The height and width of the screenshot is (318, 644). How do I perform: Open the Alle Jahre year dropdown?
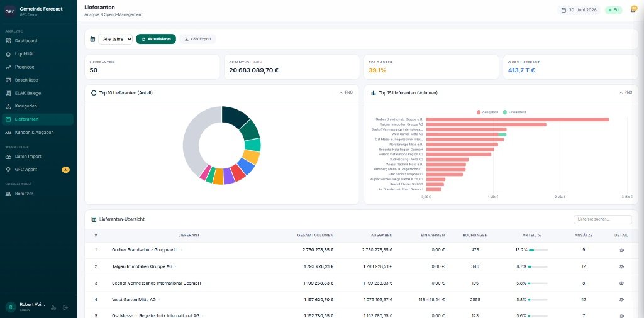(x=116, y=39)
